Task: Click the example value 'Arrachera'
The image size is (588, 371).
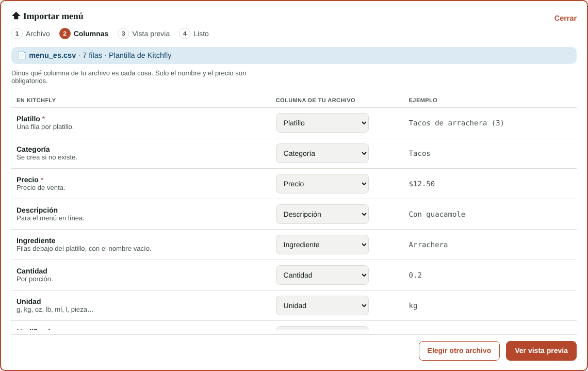Action: tap(428, 245)
